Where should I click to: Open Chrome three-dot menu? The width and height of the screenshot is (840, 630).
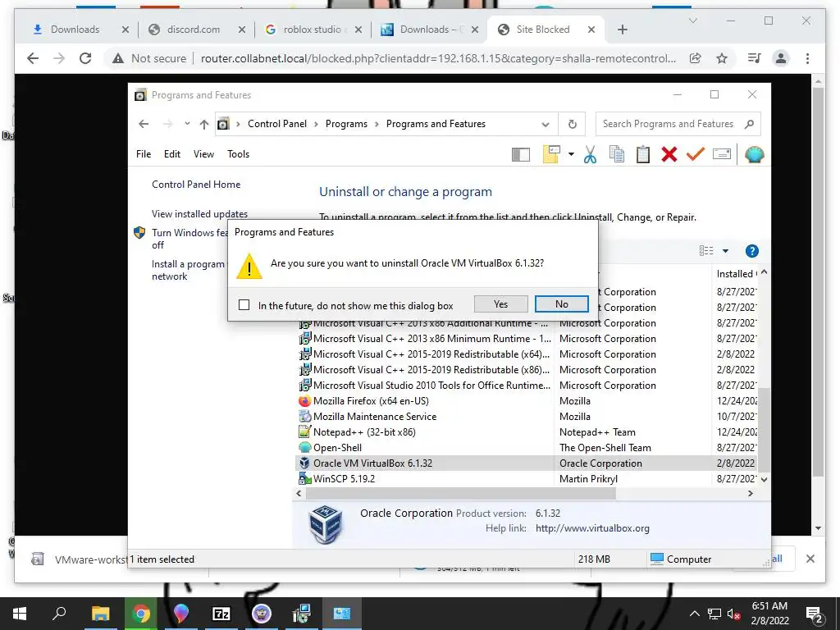pos(807,58)
